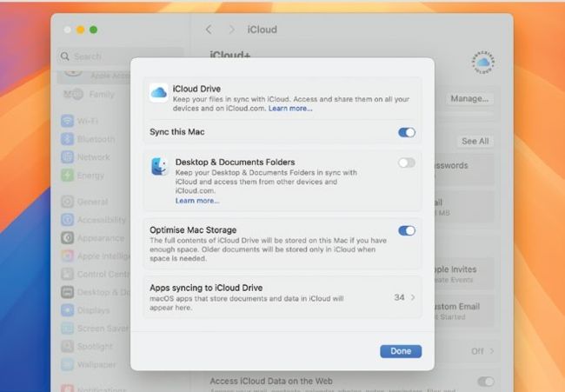Click the iCloud Drive cloud icon

pos(159,93)
